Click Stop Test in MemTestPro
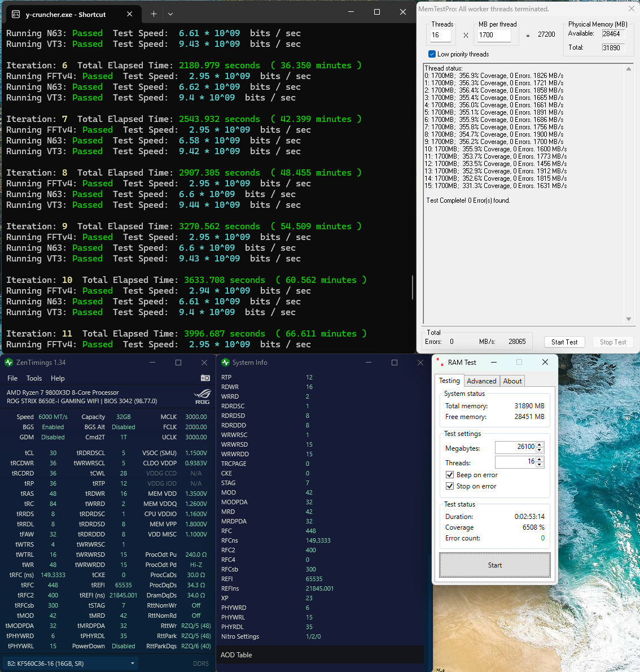The image size is (640, 672). (x=612, y=342)
